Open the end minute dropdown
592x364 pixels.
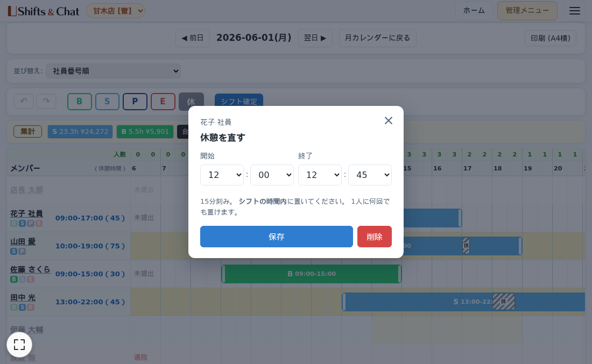370,175
